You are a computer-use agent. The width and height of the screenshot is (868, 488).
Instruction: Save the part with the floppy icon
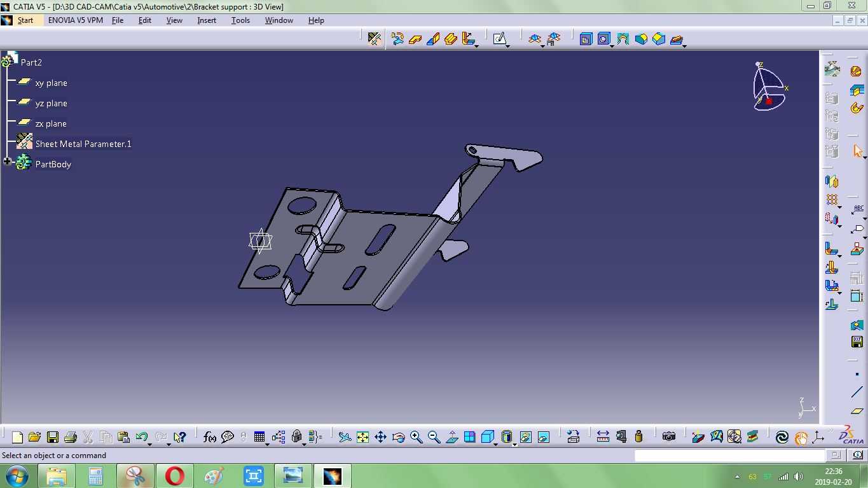53,437
